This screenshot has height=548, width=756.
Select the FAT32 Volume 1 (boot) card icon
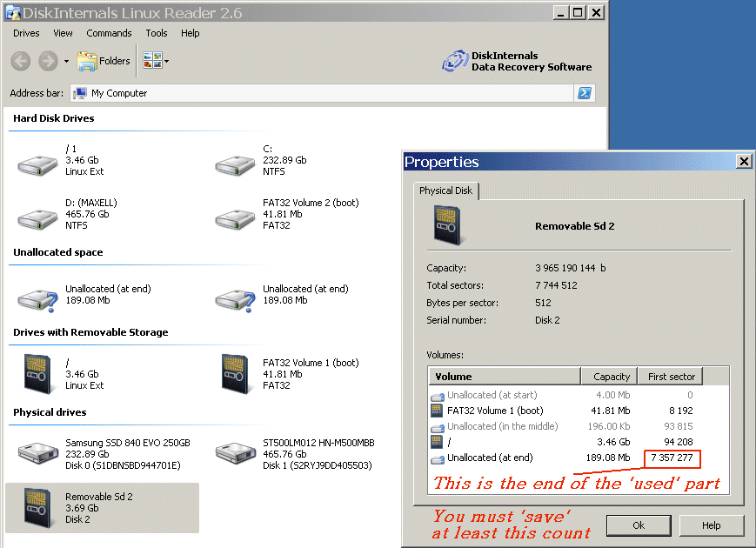click(235, 373)
